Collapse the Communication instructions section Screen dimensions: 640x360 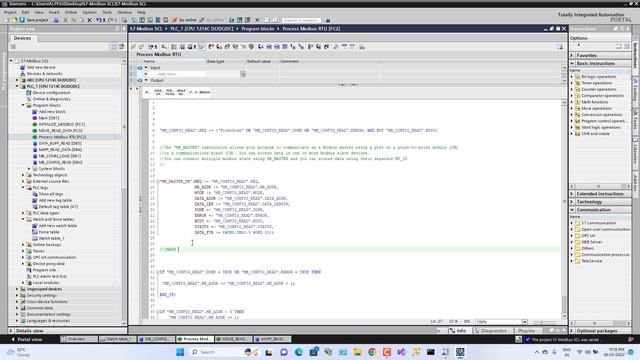pyautogui.click(x=572, y=210)
